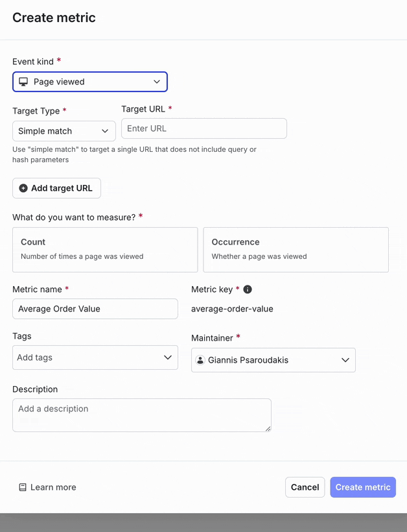
Task: Click the Learn more book icon
Action: [23, 487]
